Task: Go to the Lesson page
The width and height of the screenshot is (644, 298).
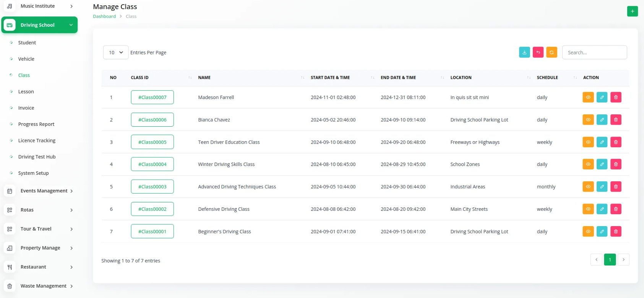Action: [26, 92]
